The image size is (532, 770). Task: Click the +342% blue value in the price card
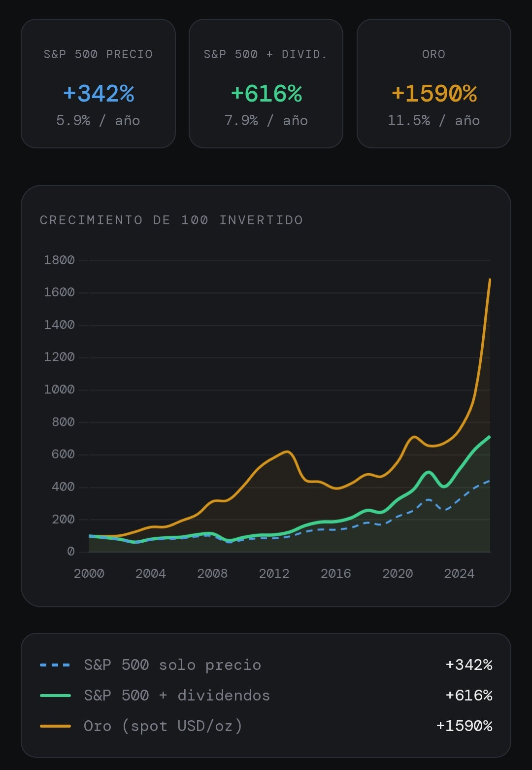click(99, 93)
